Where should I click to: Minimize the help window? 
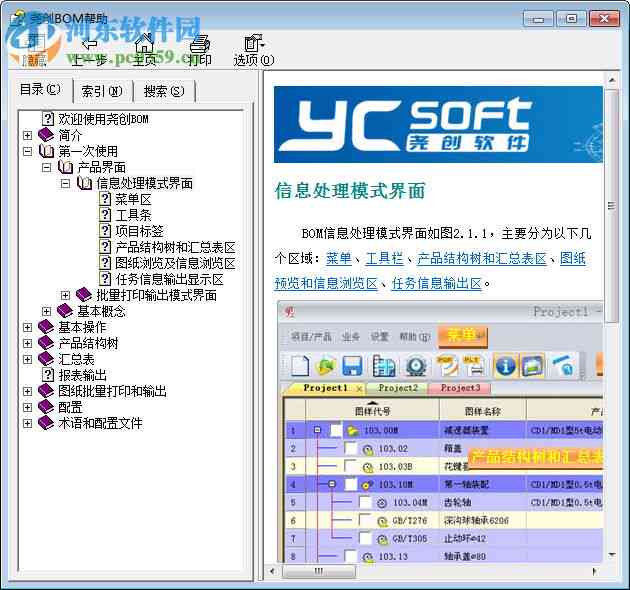click(538, 19)
